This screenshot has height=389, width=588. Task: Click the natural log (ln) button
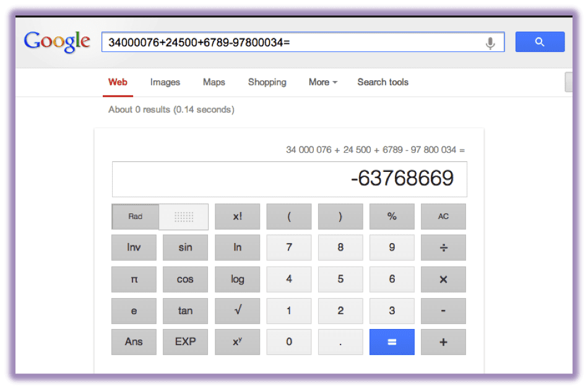237,247
